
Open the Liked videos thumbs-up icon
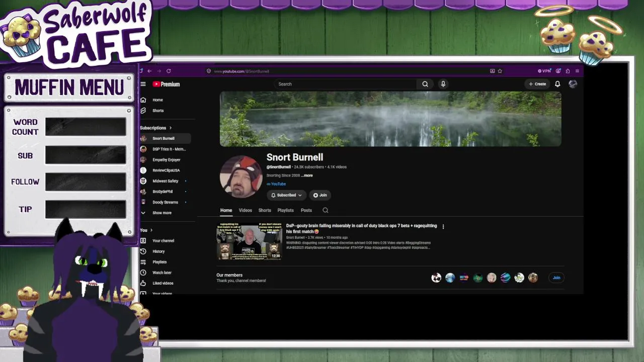click(x=143, y=283)
